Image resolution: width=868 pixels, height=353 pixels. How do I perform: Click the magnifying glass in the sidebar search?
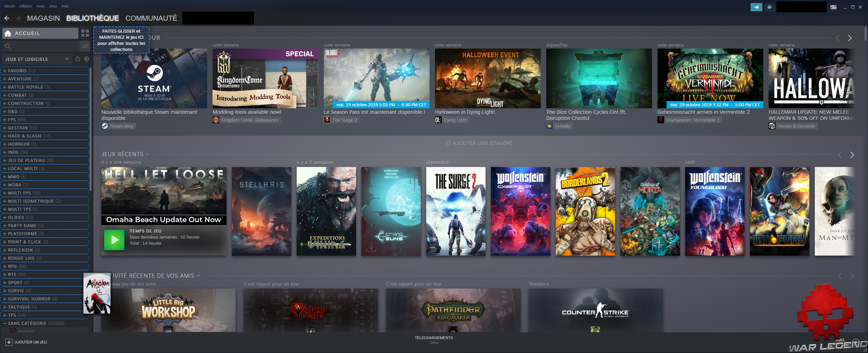(8, 46)
